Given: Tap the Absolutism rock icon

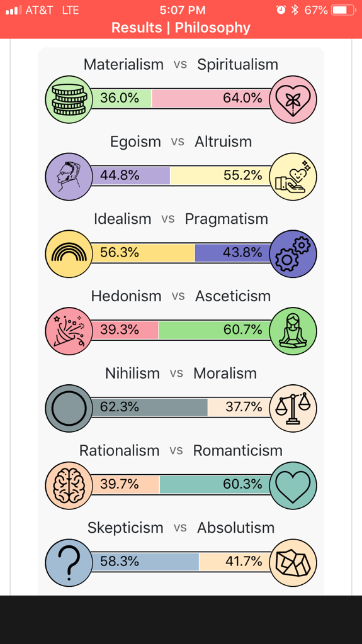Looking at the screenshot, I should click(293, 562).
